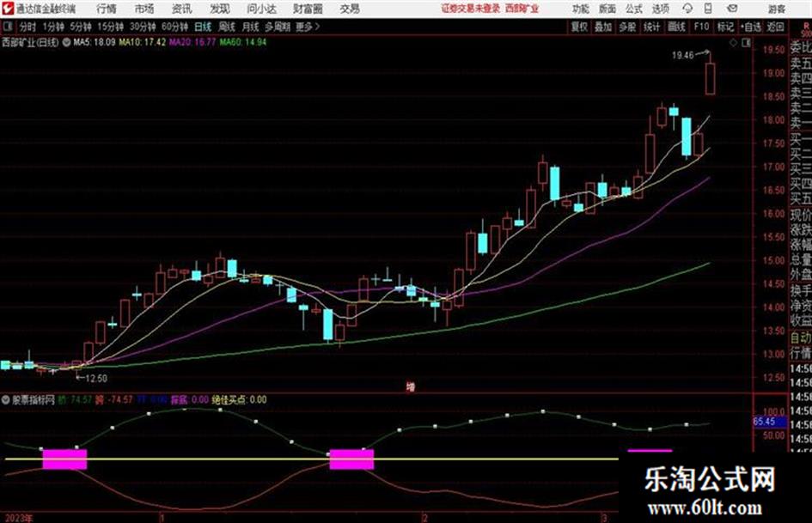Switch to 60分钟 period

click(x=174, y=27)
